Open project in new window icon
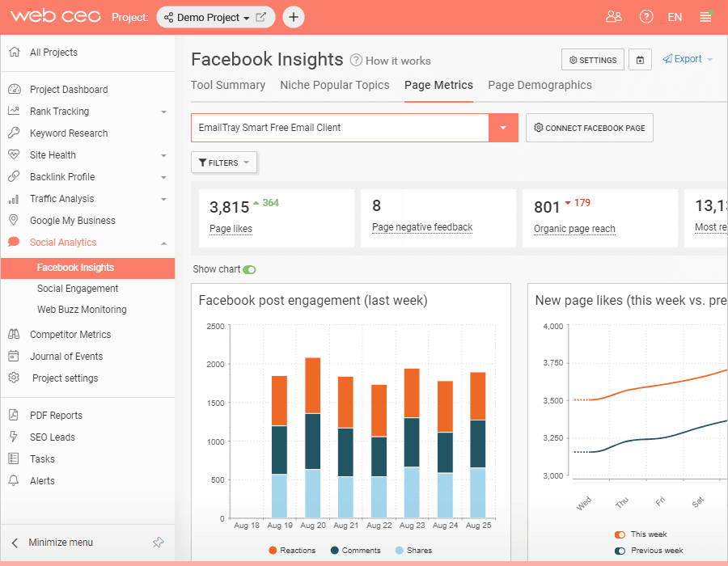This screenshot has width=728, height=566. point(261,17)
